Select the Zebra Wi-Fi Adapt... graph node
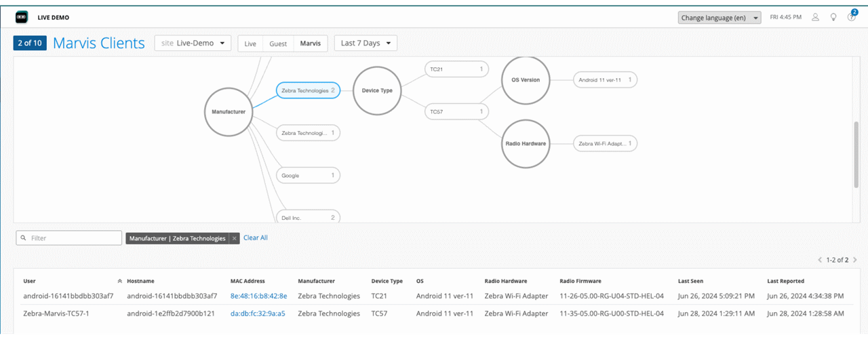Image resolution: width=868 pixels, height=340 pixels. [x=605, y=143]
